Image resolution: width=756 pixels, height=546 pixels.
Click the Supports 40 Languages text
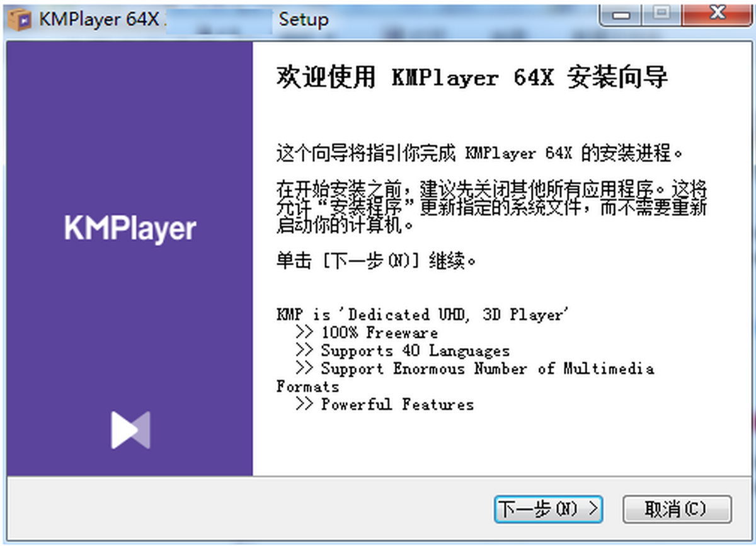pyautogui.click(x=403, y=351)
